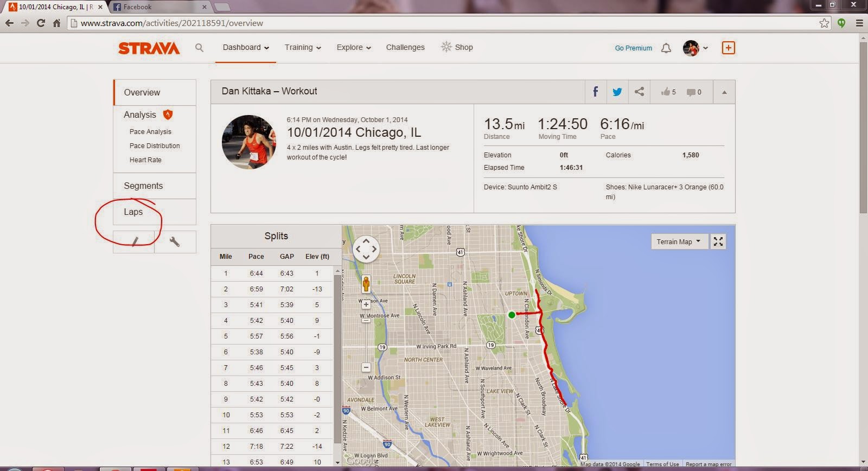Screen dimensions: 868x471
Task: Close the Facebook browser tab
Action: (205, 7)
